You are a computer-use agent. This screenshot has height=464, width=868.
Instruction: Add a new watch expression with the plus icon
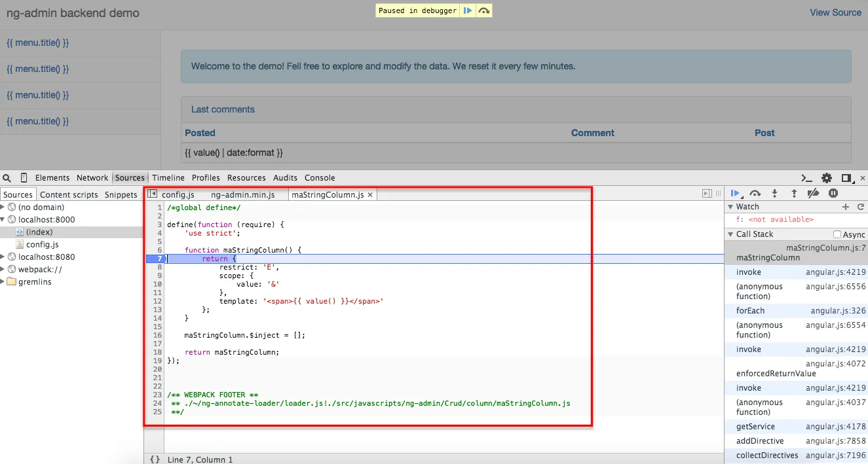pyautogui.click(x=845, y=206)
